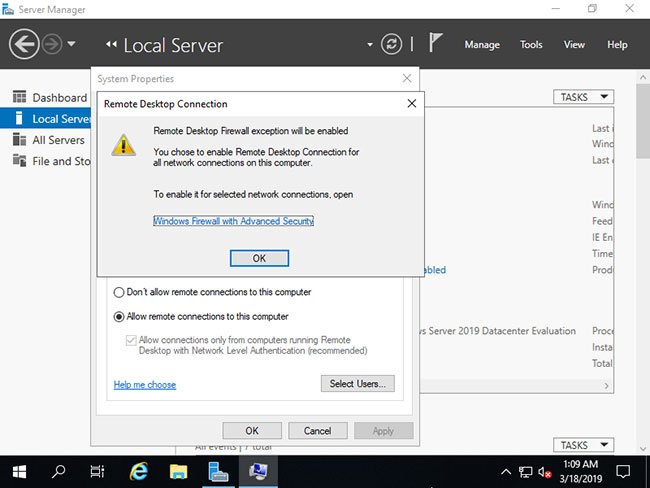The height and width of the screenshot is (488, 650).
Task: Select All Servers in the sidebar
Action: coord(46,140)
